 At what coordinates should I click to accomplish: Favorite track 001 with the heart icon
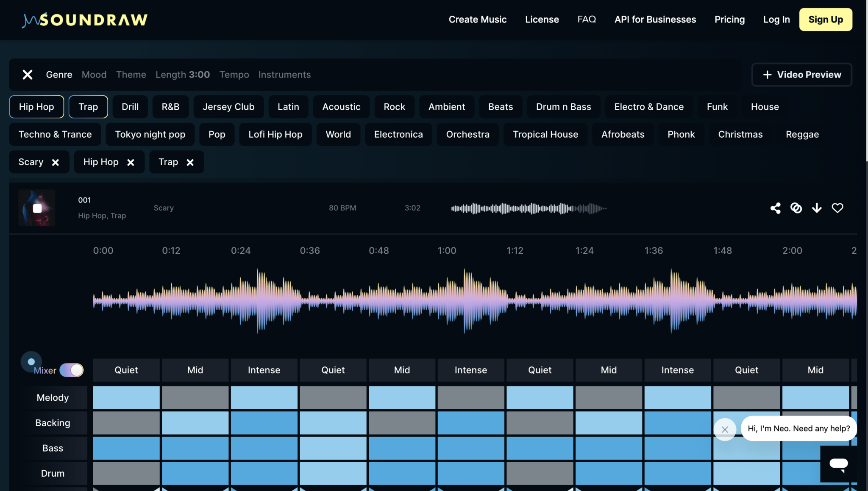point(837,208)
